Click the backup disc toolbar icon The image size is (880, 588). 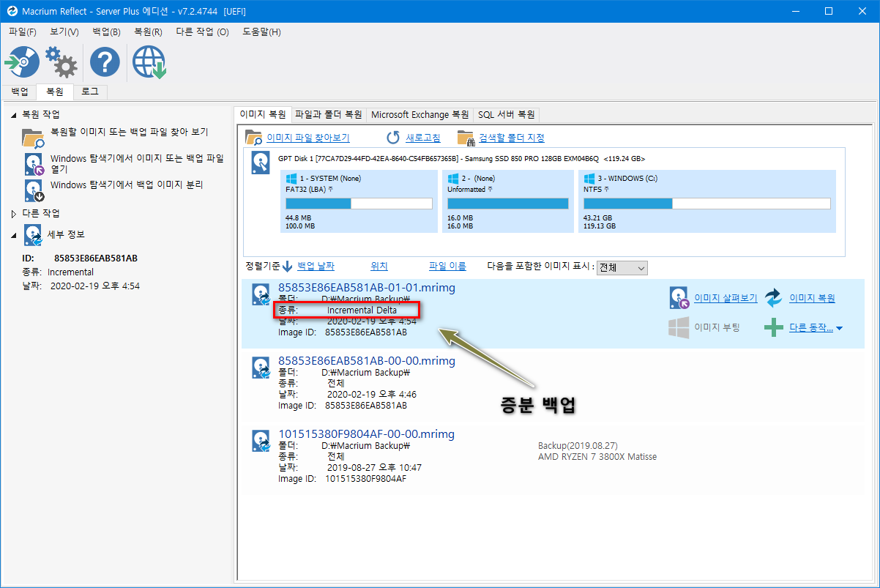click(x=21, y=62)
